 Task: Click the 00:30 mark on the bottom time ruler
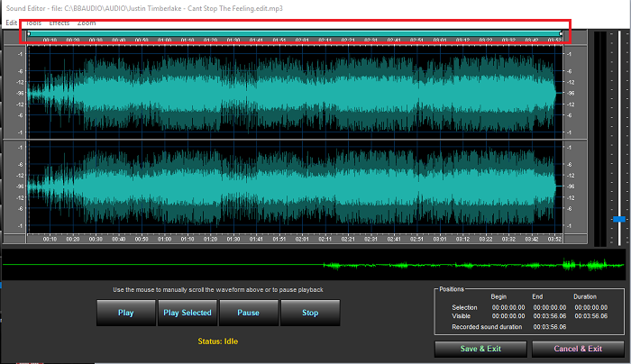[x=96, y=239]
